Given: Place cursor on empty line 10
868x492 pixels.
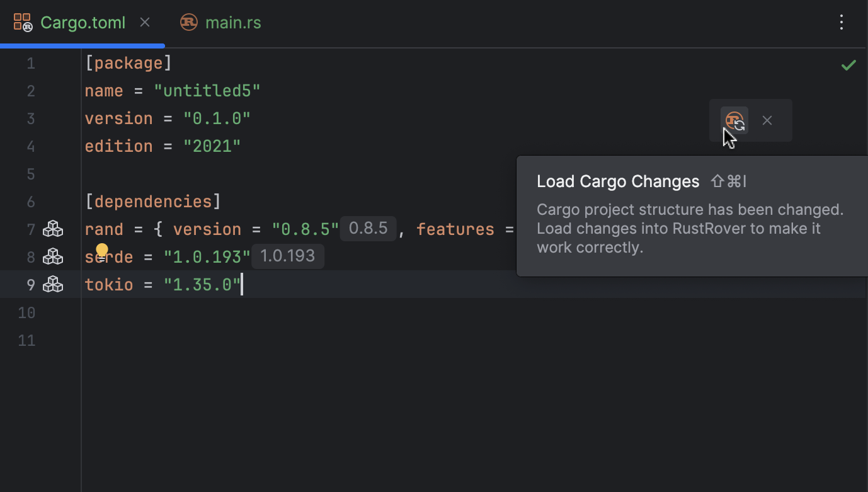Looking at the screenshot, I should [252, 312].
